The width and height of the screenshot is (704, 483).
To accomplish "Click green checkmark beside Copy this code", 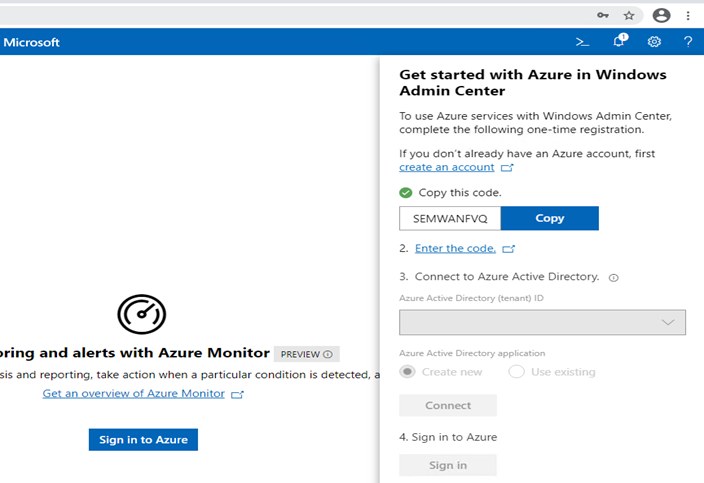I will [x=405, y=193].
